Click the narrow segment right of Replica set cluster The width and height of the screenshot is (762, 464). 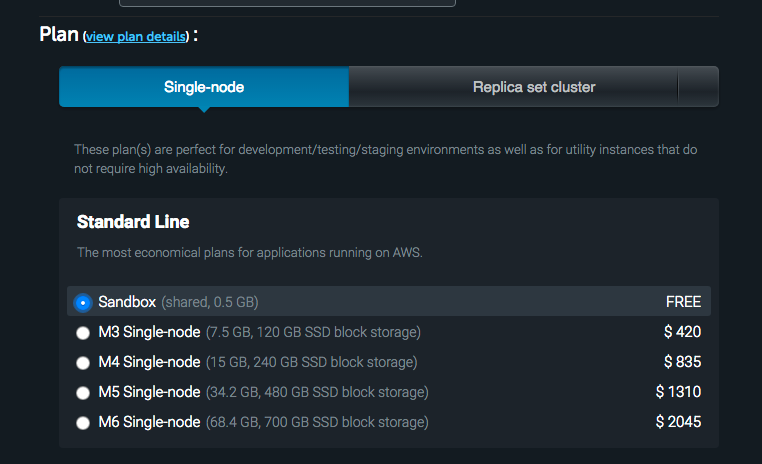[698, 87]
